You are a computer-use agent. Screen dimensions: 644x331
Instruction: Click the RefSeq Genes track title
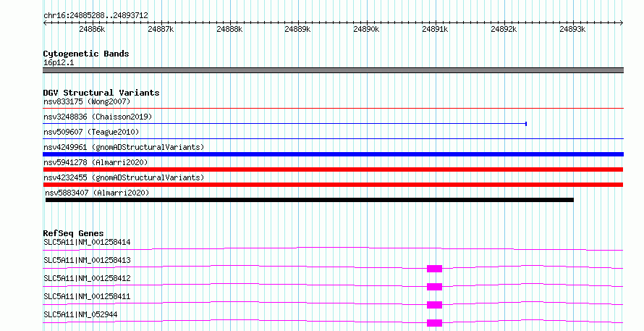(x=73, y=233)
